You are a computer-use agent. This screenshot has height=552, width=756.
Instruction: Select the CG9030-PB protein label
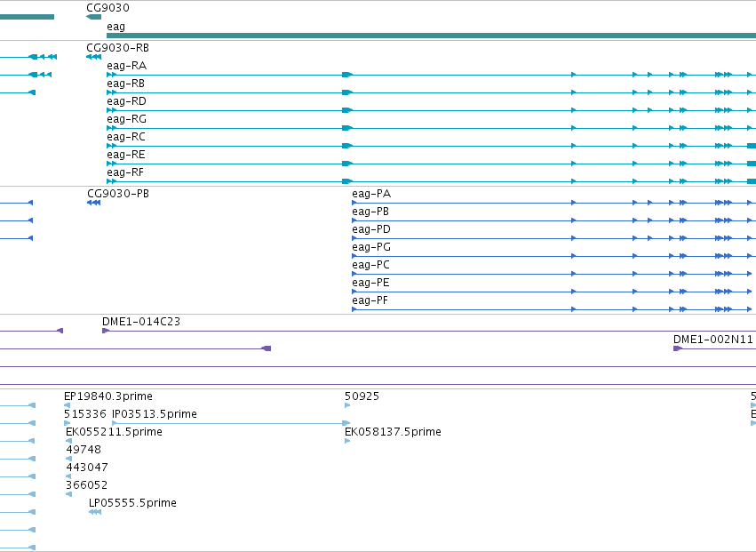click(118, 194)
